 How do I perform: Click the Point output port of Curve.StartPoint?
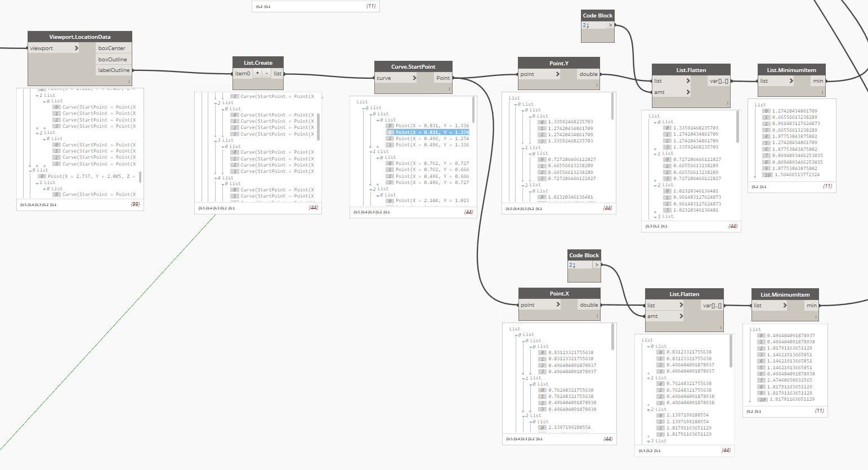443,78
